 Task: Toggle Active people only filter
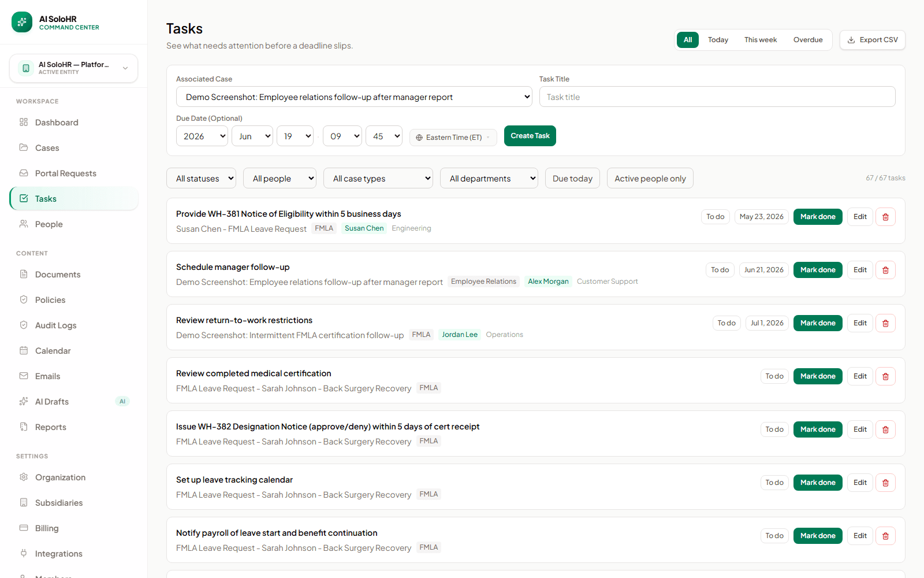tap(650, 178)
